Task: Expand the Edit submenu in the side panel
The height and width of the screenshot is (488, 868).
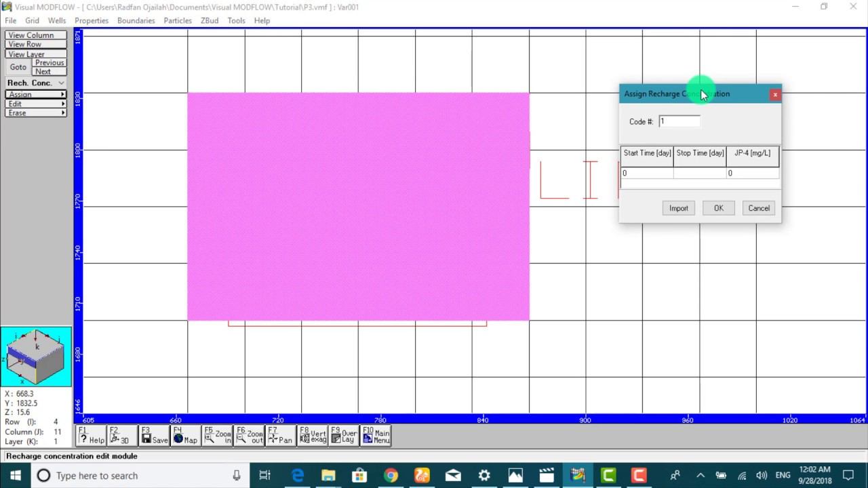Action: pyautogui.click(x=36, y=104)
